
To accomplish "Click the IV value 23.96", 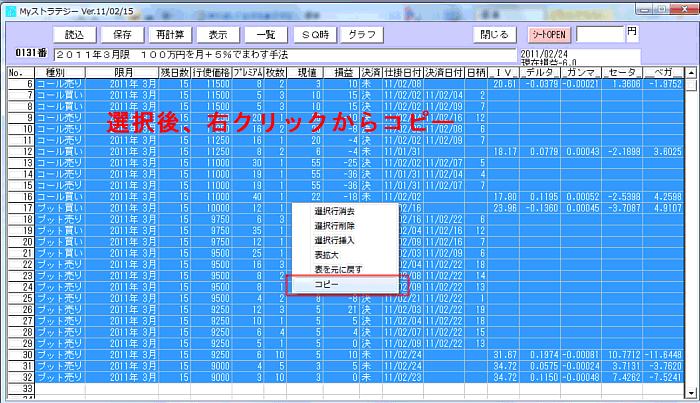I will [505, 208].
